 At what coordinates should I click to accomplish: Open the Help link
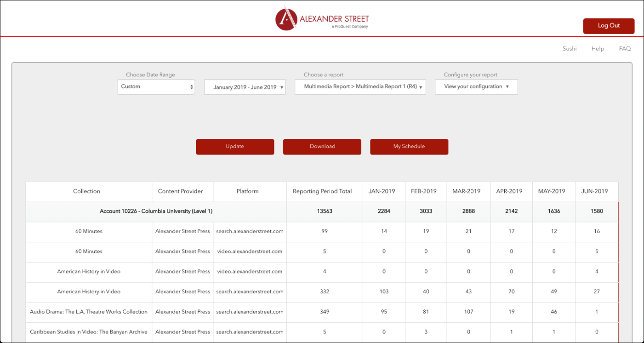pos(598,49)
